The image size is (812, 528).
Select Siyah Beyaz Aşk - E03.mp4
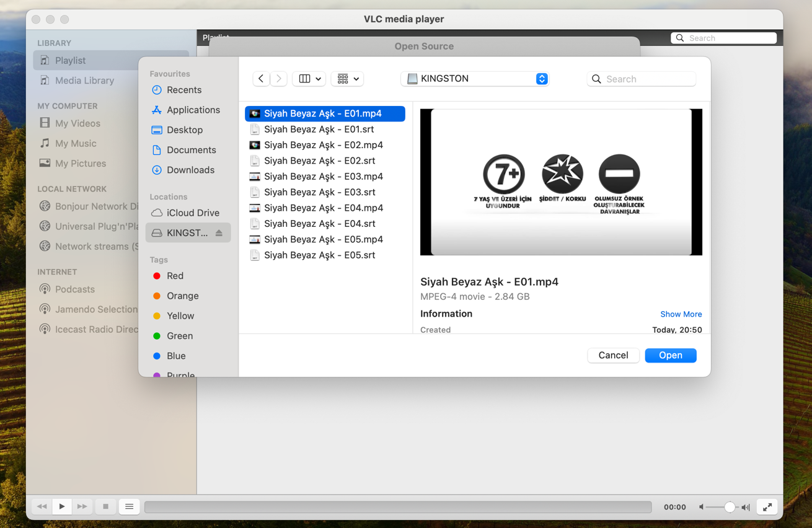click(325, 177)
